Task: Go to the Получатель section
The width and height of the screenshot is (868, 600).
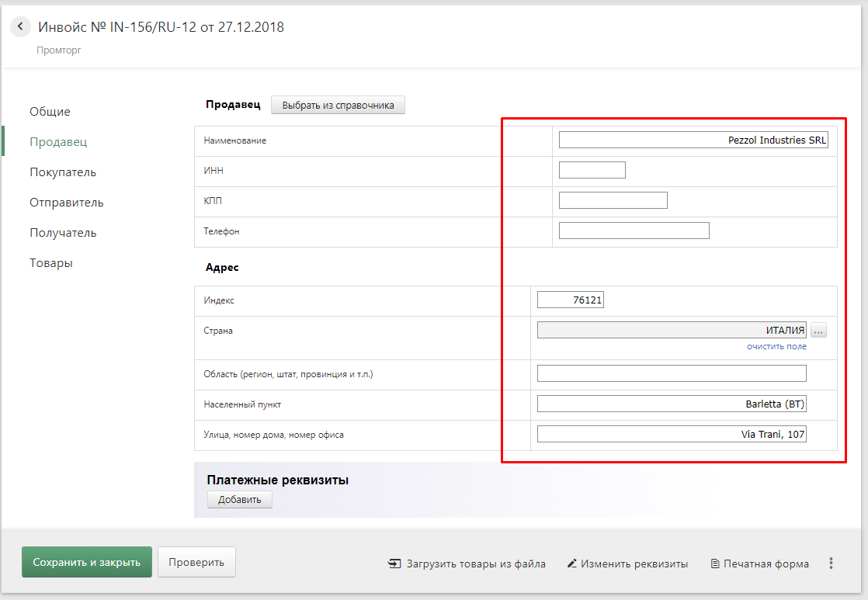Action: click(63, 233)
